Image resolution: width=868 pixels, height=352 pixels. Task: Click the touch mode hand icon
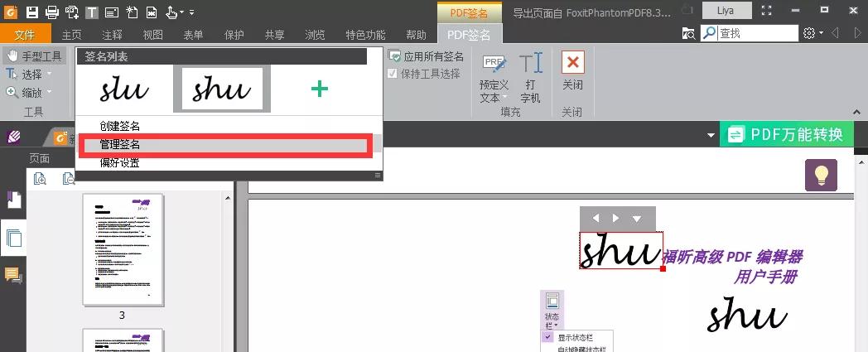click(172, 11)
